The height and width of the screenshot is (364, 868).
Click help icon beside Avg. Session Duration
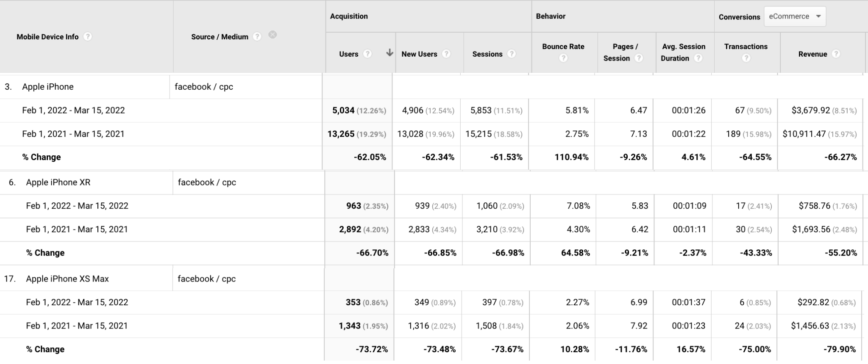(x=698, y=58)
